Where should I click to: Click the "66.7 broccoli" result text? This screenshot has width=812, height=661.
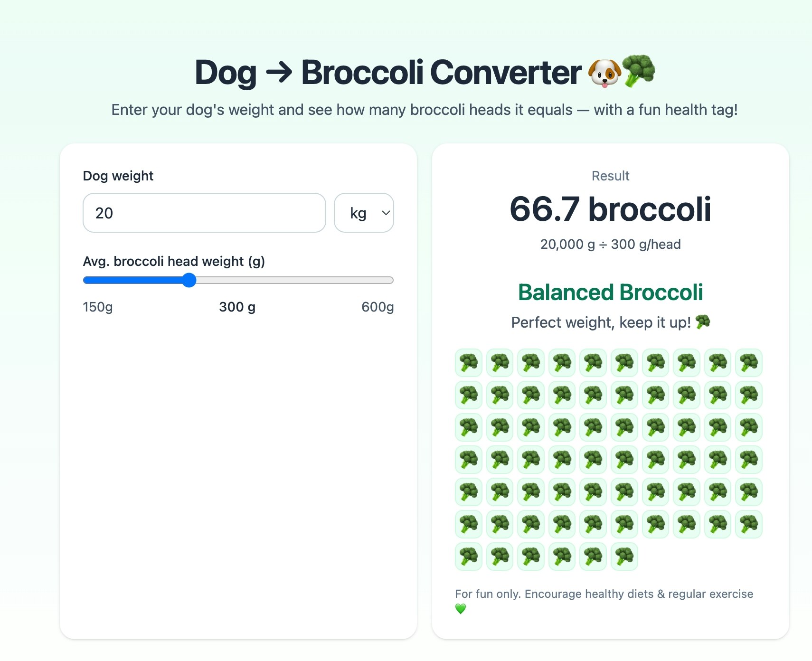pos(610,209)
